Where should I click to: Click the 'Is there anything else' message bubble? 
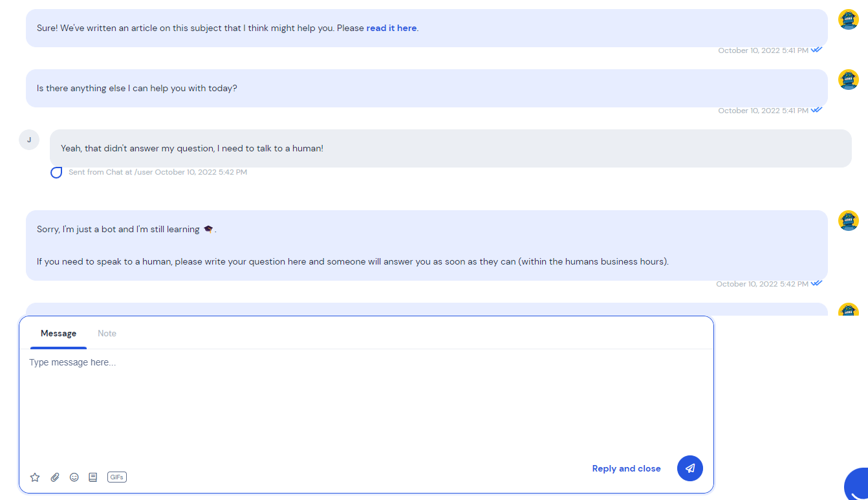[x=427, y=88]
